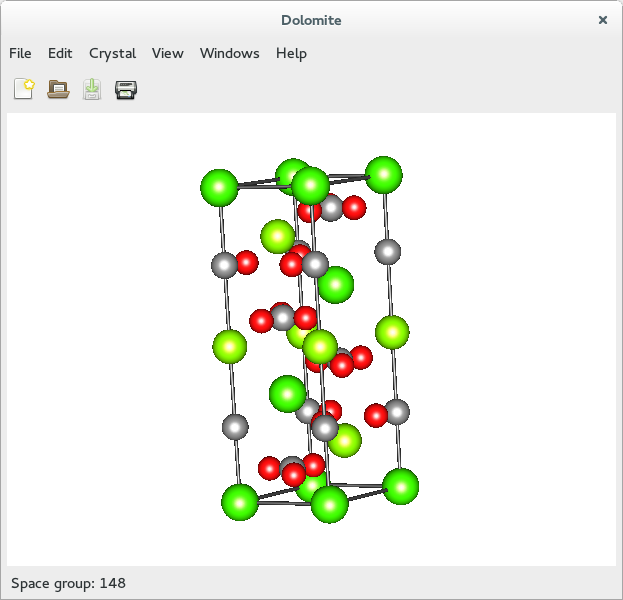Open the File menu
The height and width of the screenshot is (600, 623).
(20, 53)
